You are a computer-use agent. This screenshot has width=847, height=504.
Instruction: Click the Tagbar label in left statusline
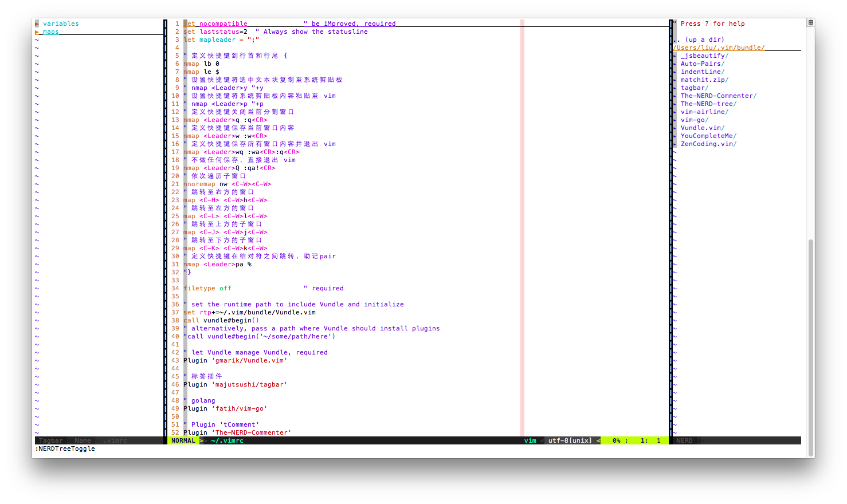pyautogui.click(x=51, y=440)
